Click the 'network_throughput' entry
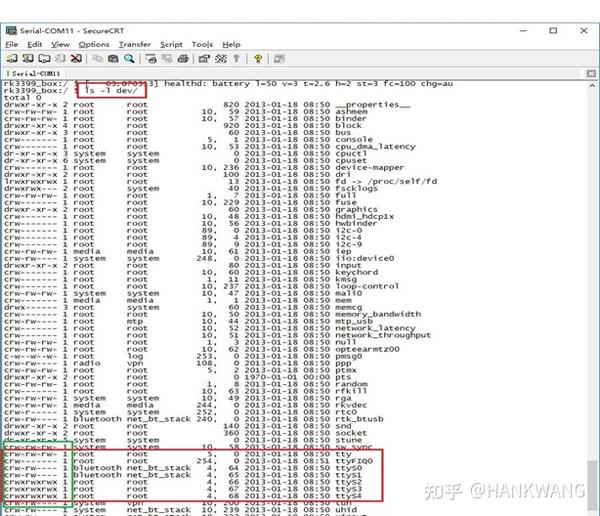 tap(383, 335)
